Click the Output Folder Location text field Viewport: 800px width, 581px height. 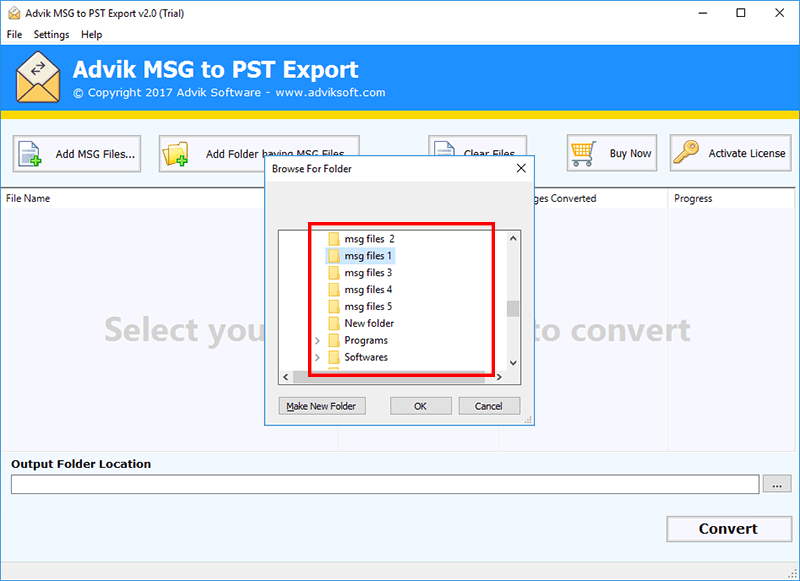click(385, 484)
